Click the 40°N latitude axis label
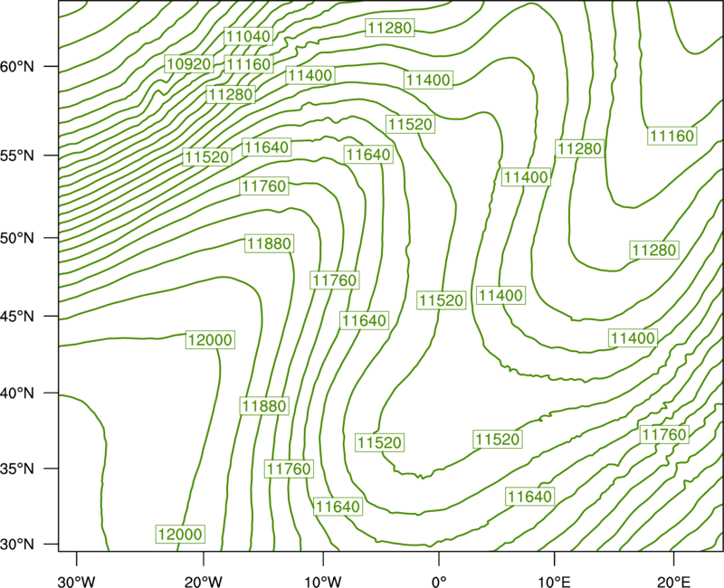 pos(19,394)
